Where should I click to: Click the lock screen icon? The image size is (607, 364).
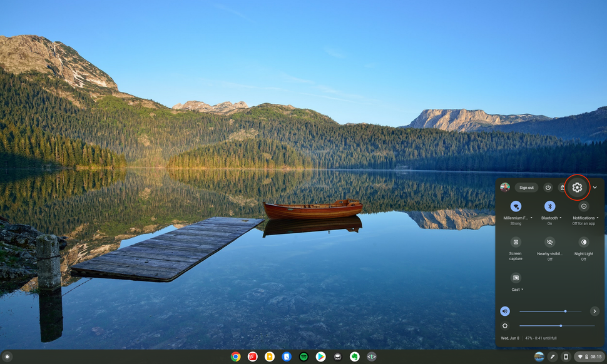562,188
